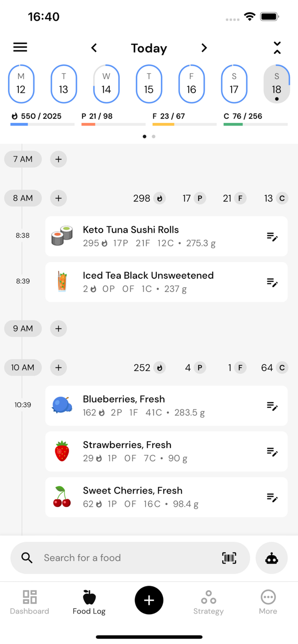The image size is (298, 644).
Task: Open the hamburger menu
Action: point(20,47)
